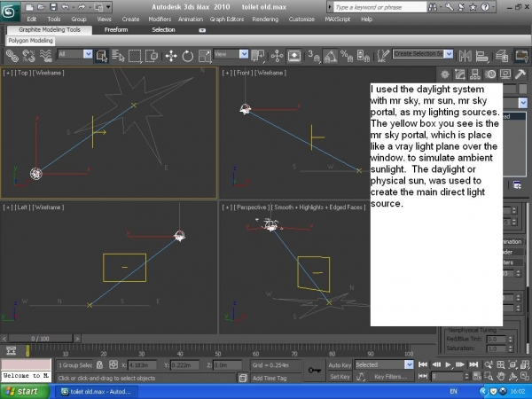Open the selection filter All dropdown
Image resolution: width=532 pixels, height=399 pixels.
(88, 54)
